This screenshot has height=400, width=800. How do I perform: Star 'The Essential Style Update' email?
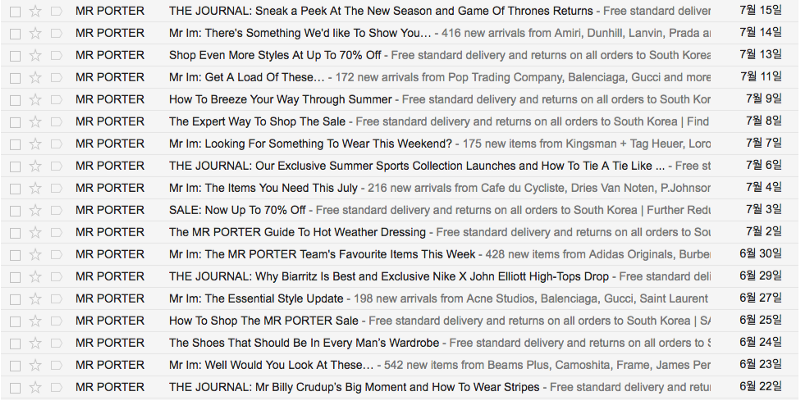click(36, 298)
